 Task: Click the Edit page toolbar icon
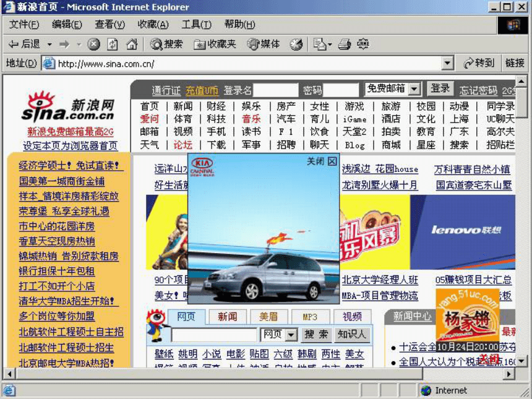pos(319,44)
